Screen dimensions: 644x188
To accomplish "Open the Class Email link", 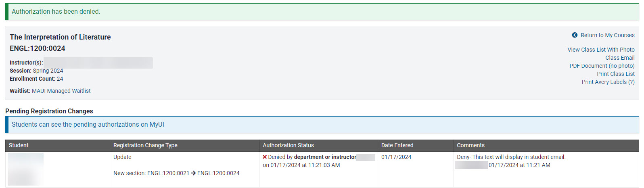I will [620, 58].
